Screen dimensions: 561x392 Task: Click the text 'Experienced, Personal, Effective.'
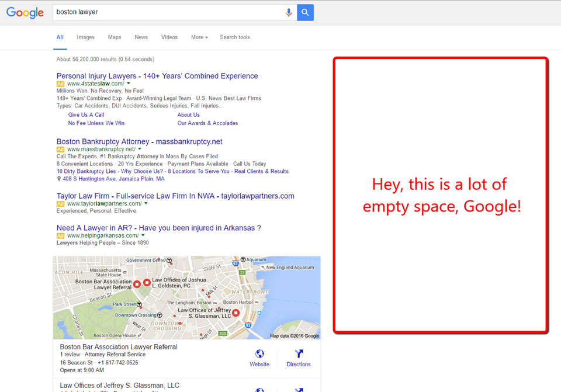point(96,211)
